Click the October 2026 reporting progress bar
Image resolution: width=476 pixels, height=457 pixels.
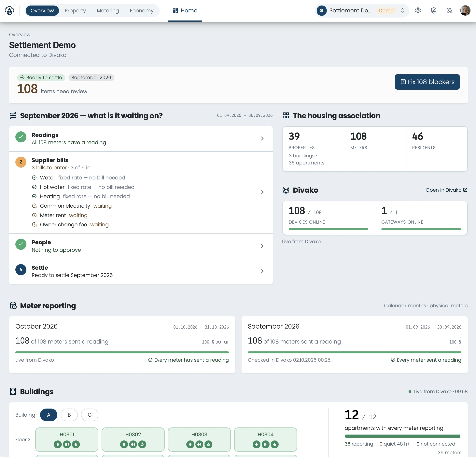tap(122, 352)
